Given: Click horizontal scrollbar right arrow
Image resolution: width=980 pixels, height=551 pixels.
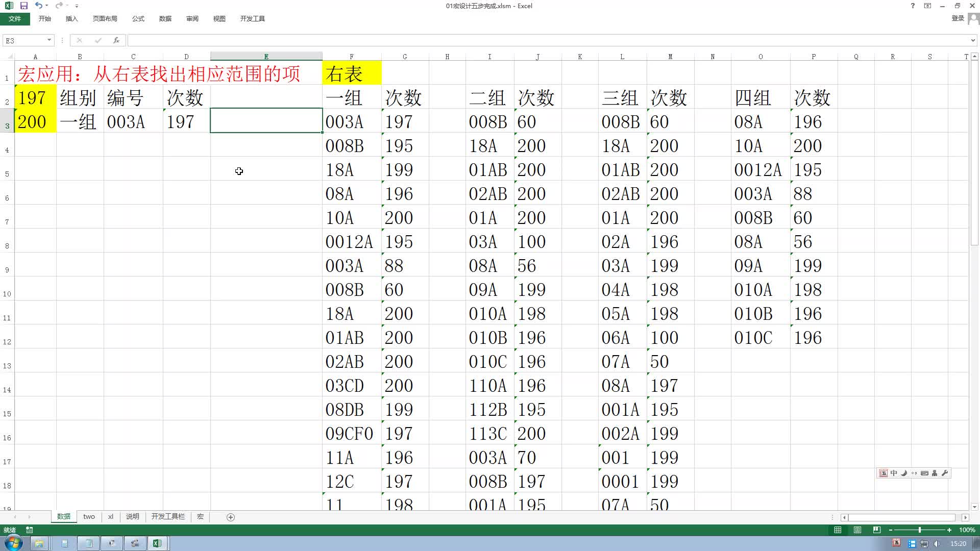Looking at the screenshot, I should 965,517.
